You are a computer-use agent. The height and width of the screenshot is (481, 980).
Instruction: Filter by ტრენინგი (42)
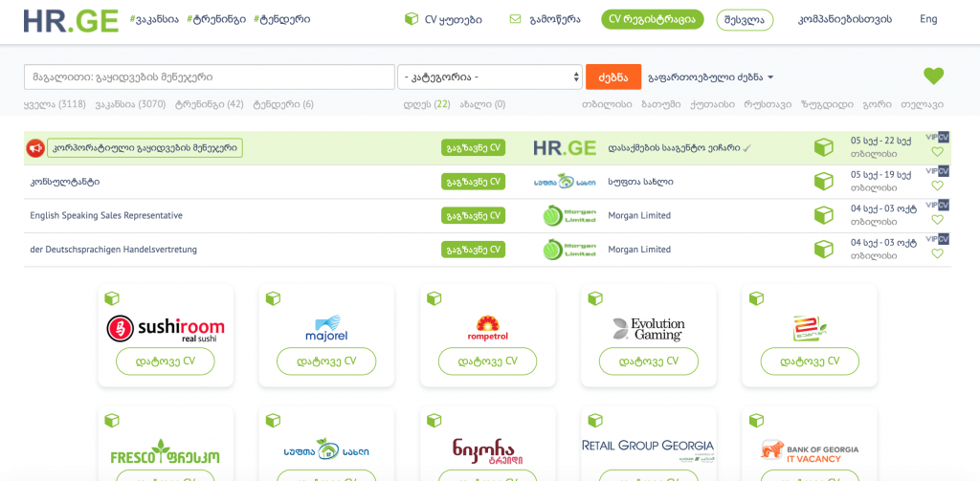pyautogui.click(x=209, y=104)
